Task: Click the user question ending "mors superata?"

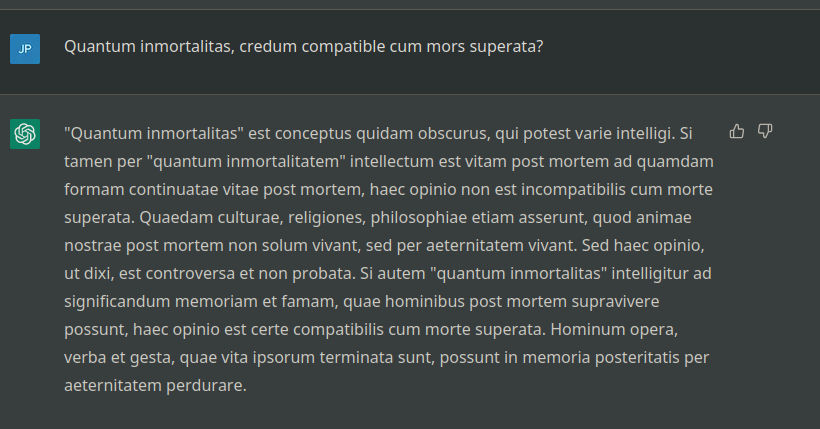Action: 303,47
